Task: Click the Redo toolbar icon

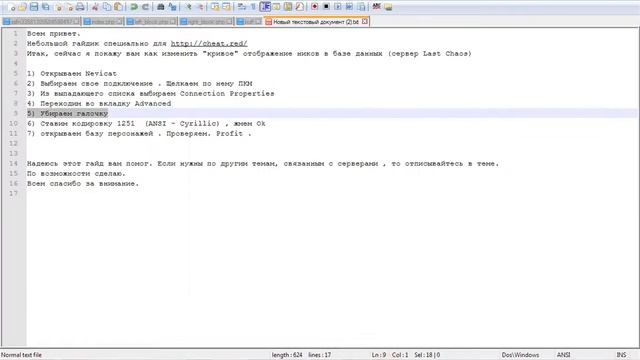Action: point(145,7)
